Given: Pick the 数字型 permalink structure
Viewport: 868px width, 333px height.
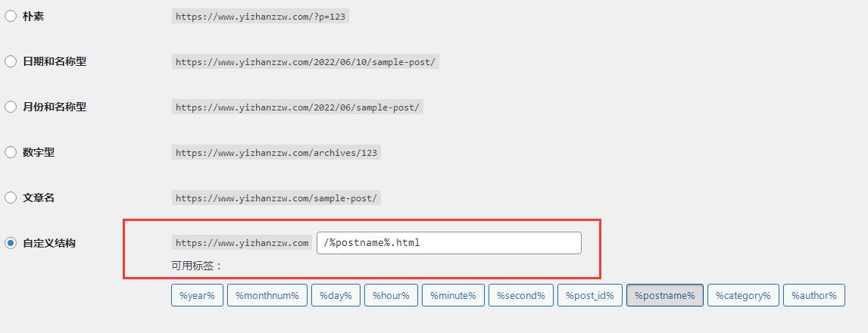Looking at the screenshot, I should coord(11,152).
